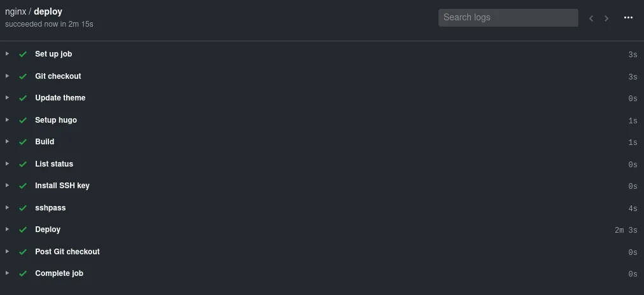Image resolution: width=644 pixels, height=295 pixels.
Task: Expand the List status step arrow
Action: pyautogui.click(x=7, y=163)
